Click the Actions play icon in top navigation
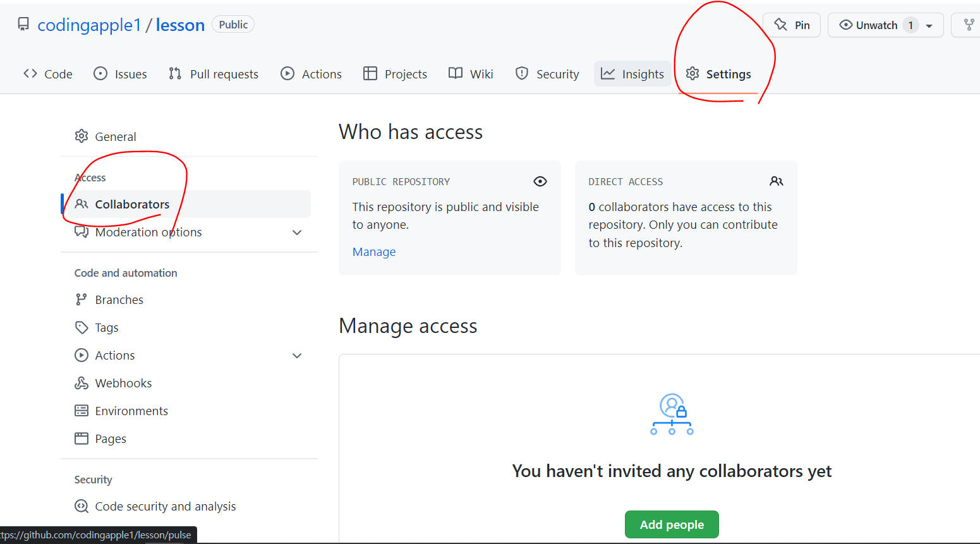This screenshot has height=544, width=980. click(287, 73)
